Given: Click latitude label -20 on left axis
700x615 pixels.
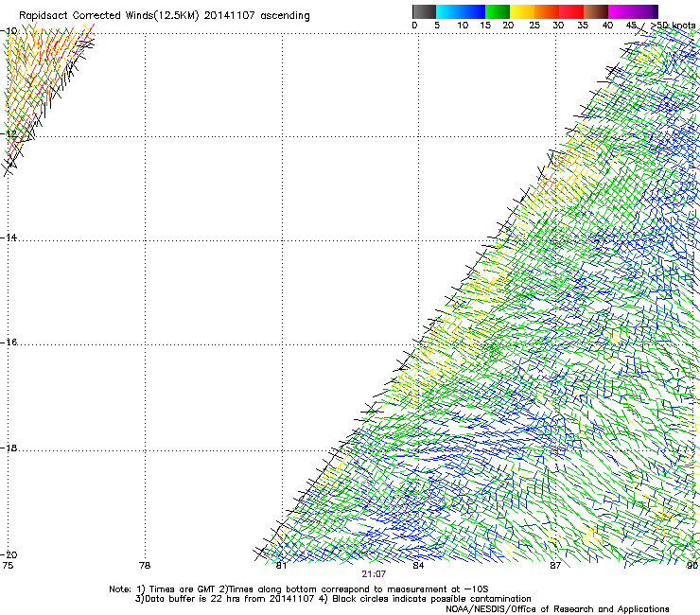Looking at the screenshot, I should click(9, 554).
